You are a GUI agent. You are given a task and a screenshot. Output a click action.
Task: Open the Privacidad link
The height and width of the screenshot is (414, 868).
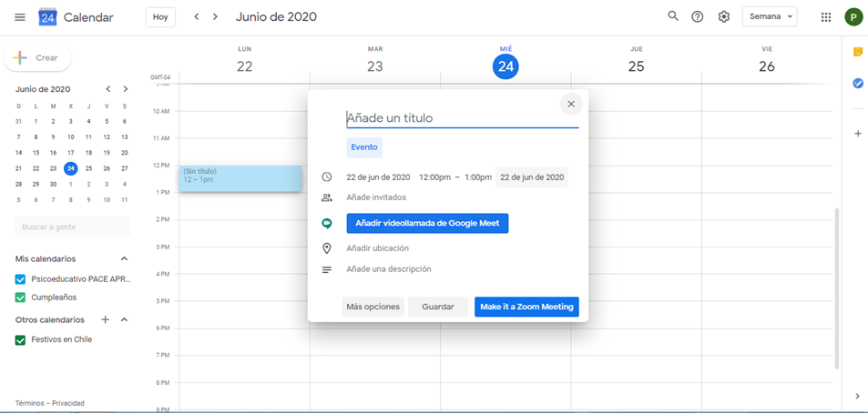coord(68,403)
